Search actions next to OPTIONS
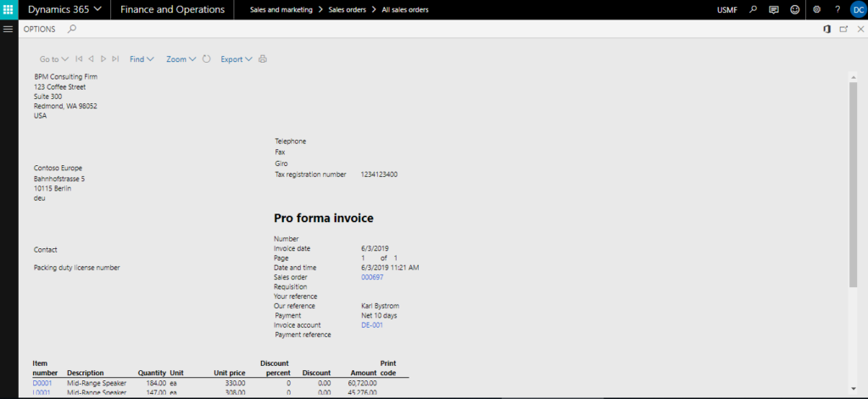The image size is (868, 399). point(72,29)
